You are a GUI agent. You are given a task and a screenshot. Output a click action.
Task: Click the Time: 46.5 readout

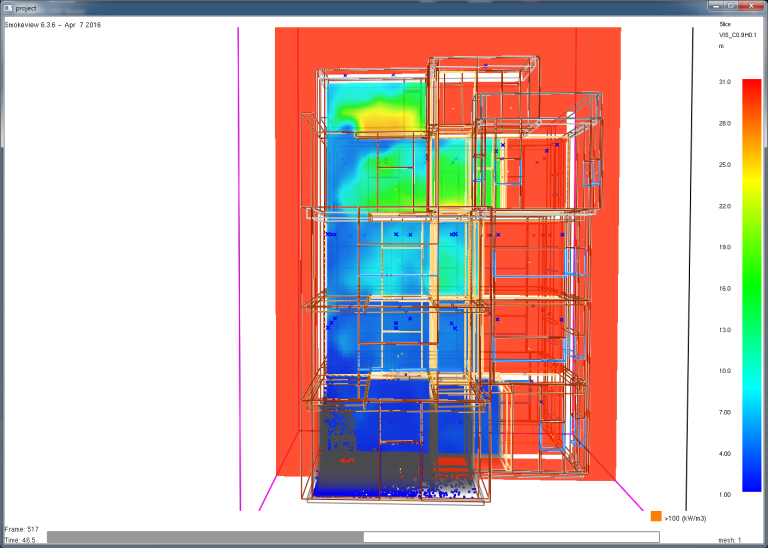pos(20,541)
